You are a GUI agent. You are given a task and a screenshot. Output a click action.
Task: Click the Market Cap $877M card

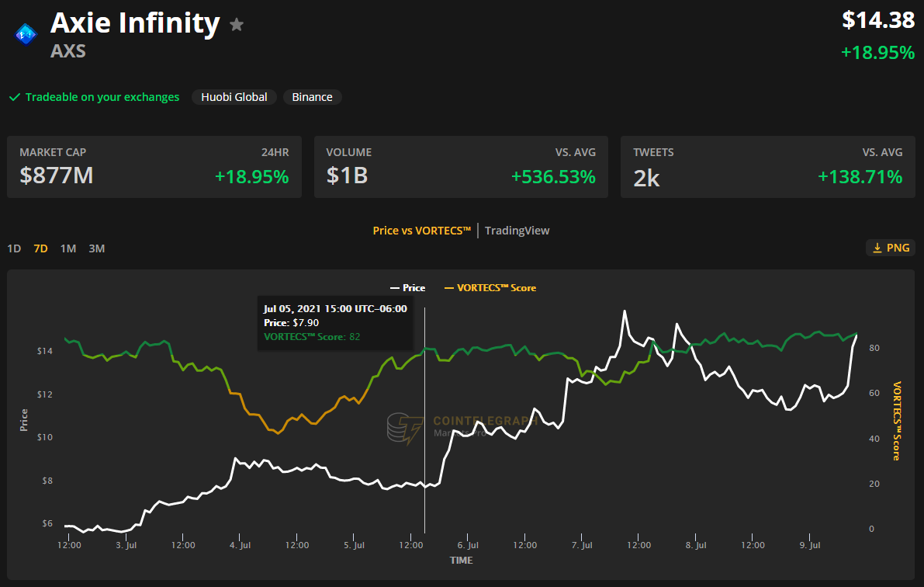point(154,167)
